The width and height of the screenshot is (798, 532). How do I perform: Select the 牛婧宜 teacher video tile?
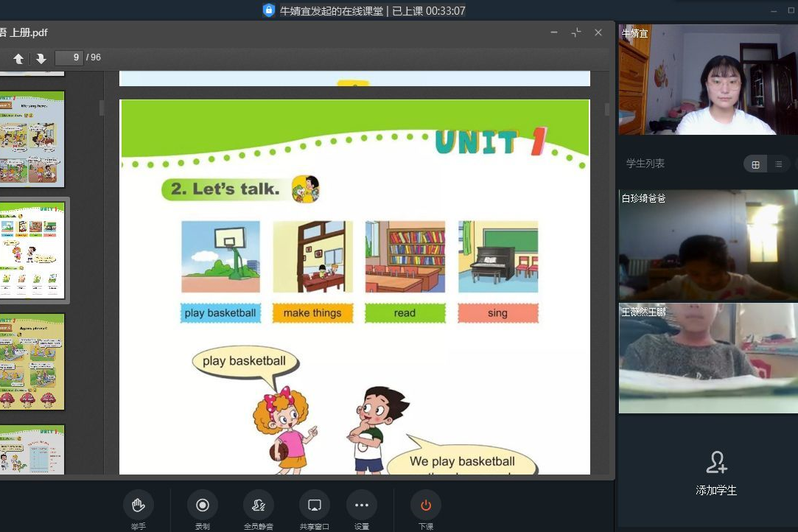click(708, 80)
